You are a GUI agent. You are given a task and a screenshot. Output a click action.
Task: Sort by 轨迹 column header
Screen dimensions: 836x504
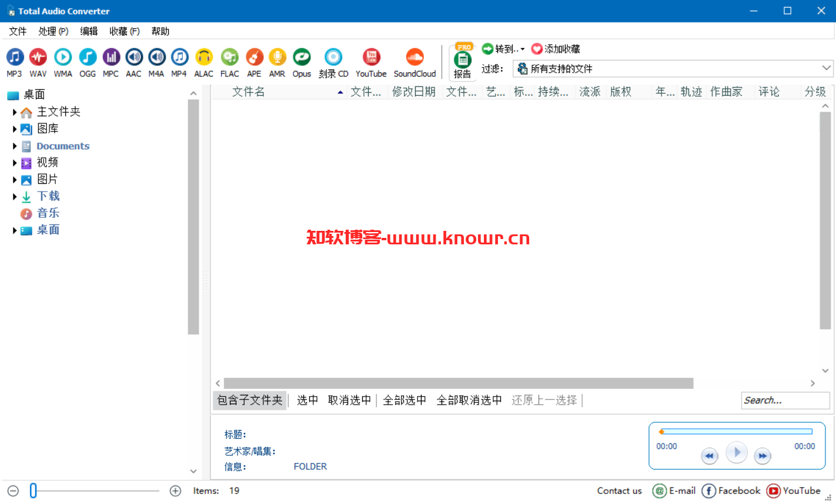tap(691, 92)
